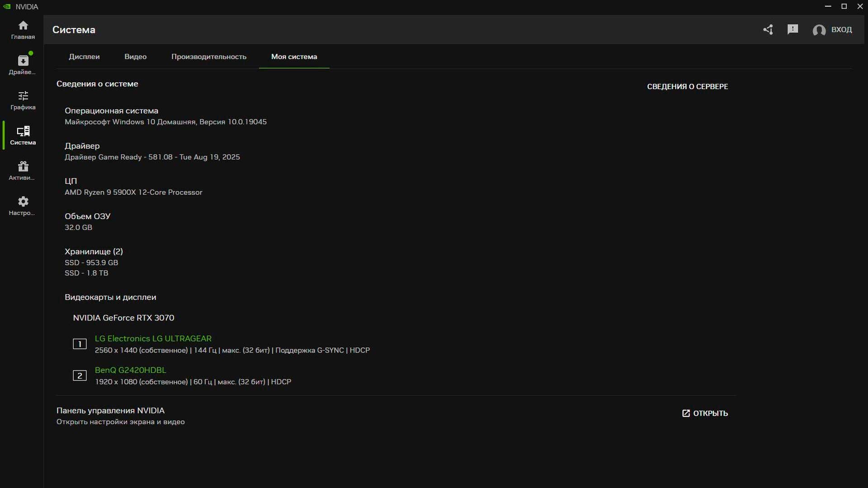Open the Графика sidebar panel
This screenshot has width=868, height=488.
click(x=22, y=99)
